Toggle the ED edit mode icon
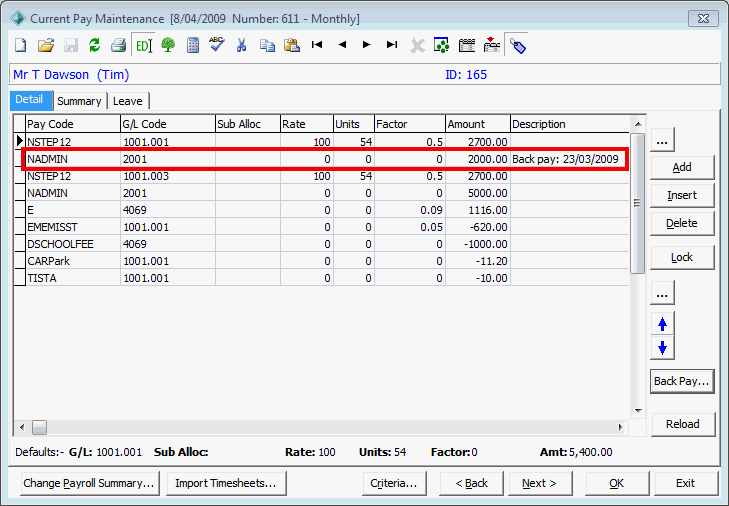 coord(143,46)
